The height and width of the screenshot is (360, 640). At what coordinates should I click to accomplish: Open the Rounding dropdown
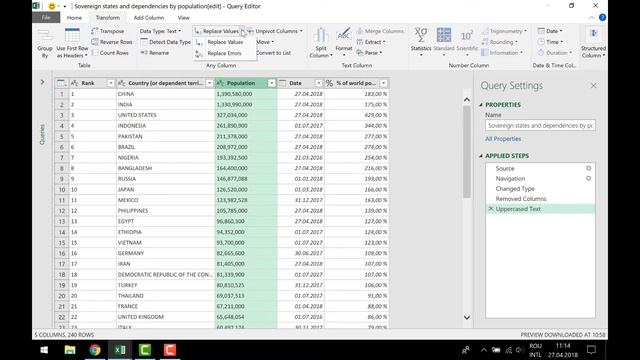coord(500,42)
